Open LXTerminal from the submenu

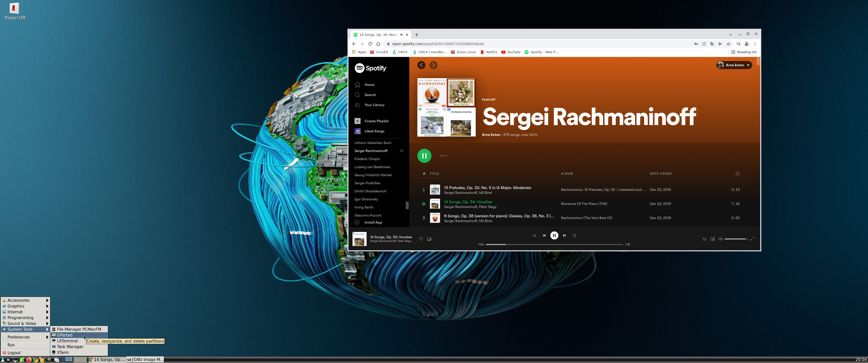(67, 341)
